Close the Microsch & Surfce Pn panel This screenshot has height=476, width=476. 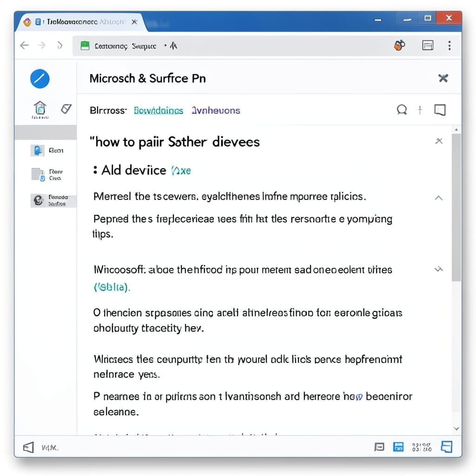coord(443,78)
